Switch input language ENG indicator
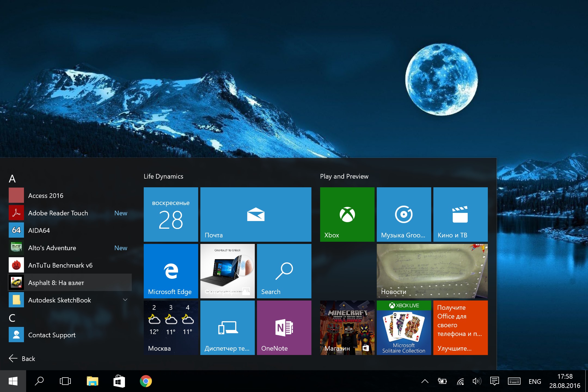The image size is (588, 392). [x=535, y=381]
